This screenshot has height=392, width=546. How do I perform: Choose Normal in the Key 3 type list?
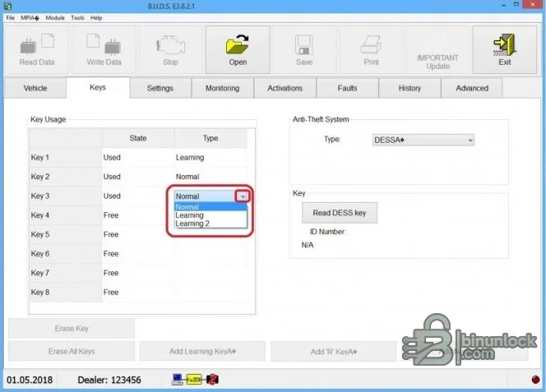(x=211, y=207)
